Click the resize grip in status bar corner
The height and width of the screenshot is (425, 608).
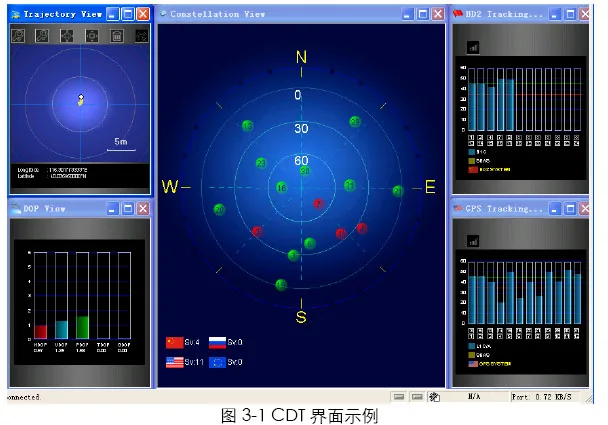coord(589,399)
